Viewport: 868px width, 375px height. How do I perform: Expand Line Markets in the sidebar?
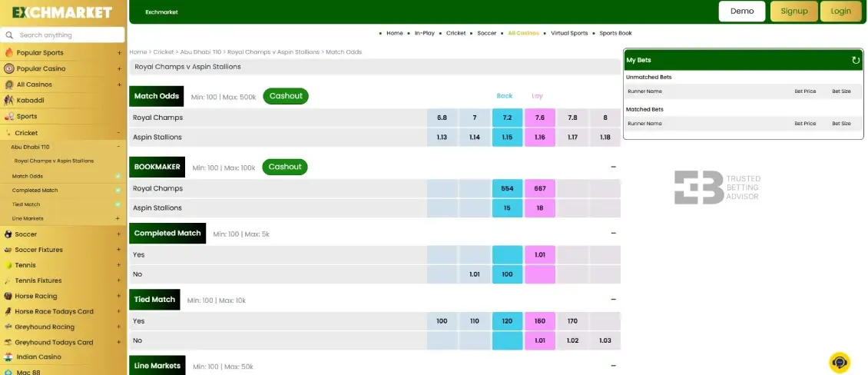point(118,219)
